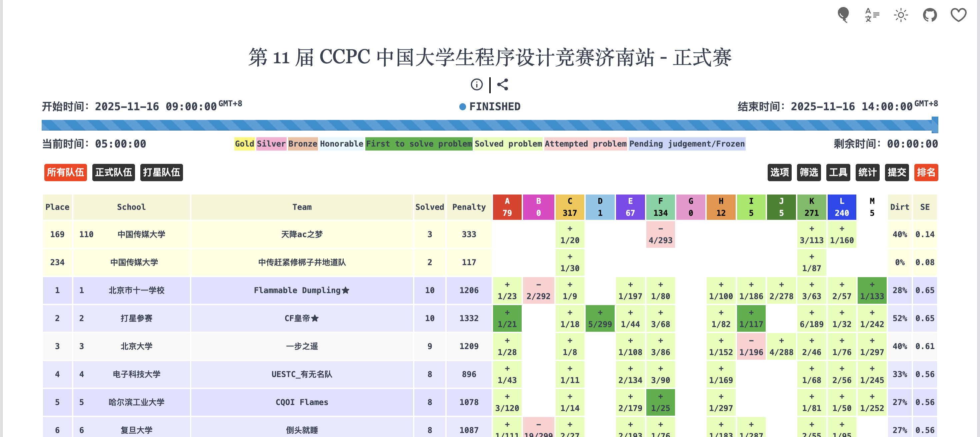Open the 选项 options menu
This screenshot has width=980, height=437.
[779, 173]
